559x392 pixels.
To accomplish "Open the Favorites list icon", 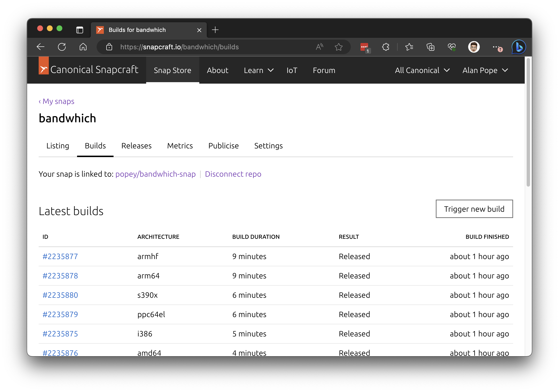I will 409,47.
